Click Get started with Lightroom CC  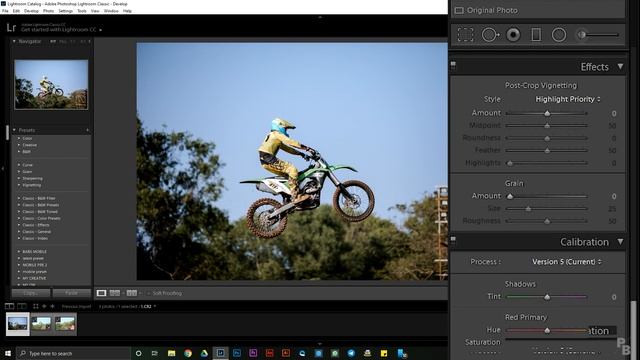(59, 30)
